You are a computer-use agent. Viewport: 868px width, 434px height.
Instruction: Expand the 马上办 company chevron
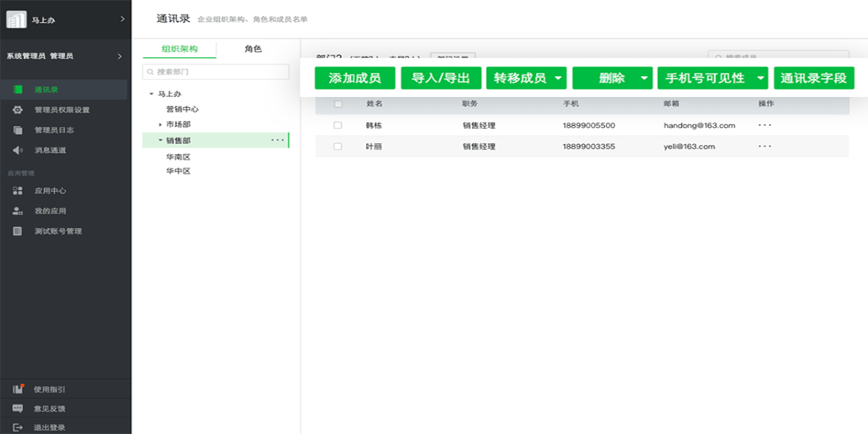(122, 20)
